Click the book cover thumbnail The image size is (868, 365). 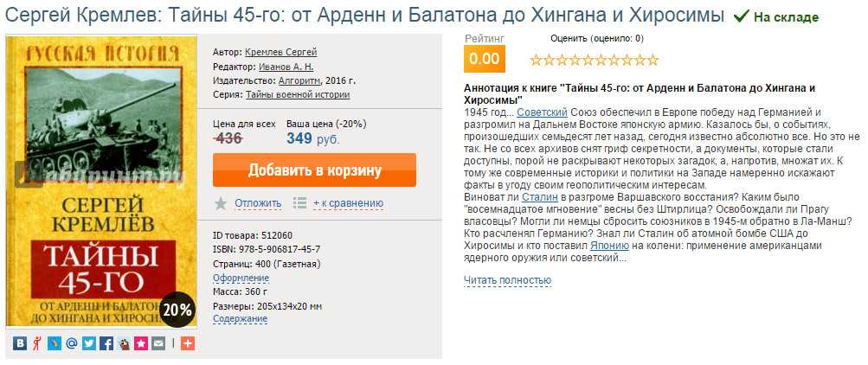click(x=101, y=182)
